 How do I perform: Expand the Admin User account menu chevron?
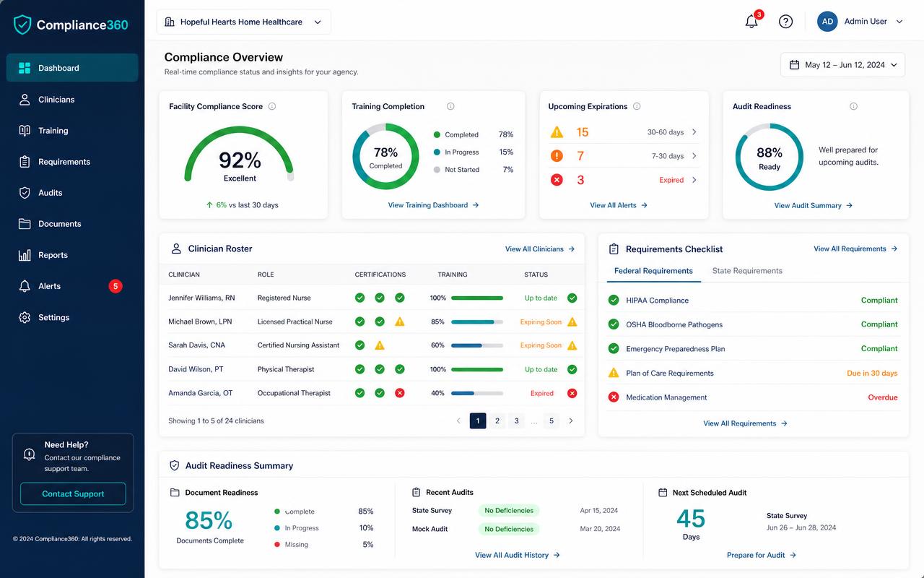899,22
